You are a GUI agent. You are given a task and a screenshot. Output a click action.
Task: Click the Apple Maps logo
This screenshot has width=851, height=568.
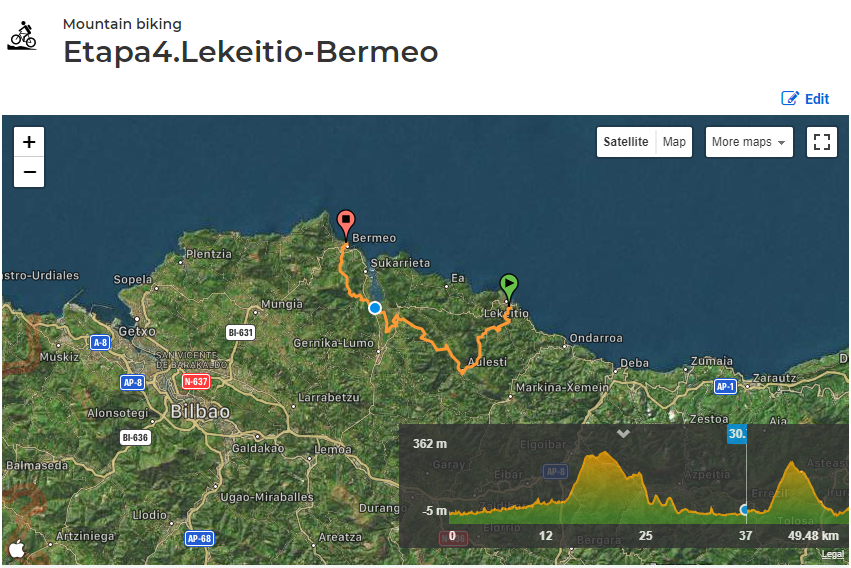pyautogui.click(x=17, y=548)
